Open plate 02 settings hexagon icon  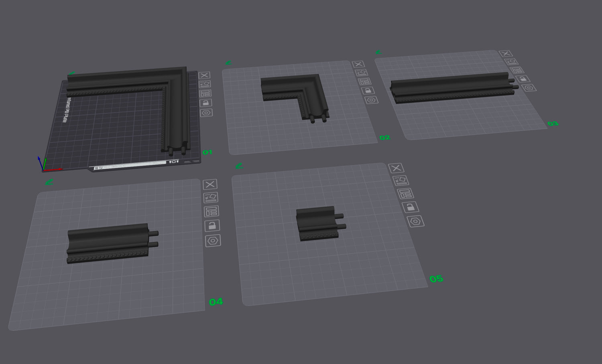(371, 100)
